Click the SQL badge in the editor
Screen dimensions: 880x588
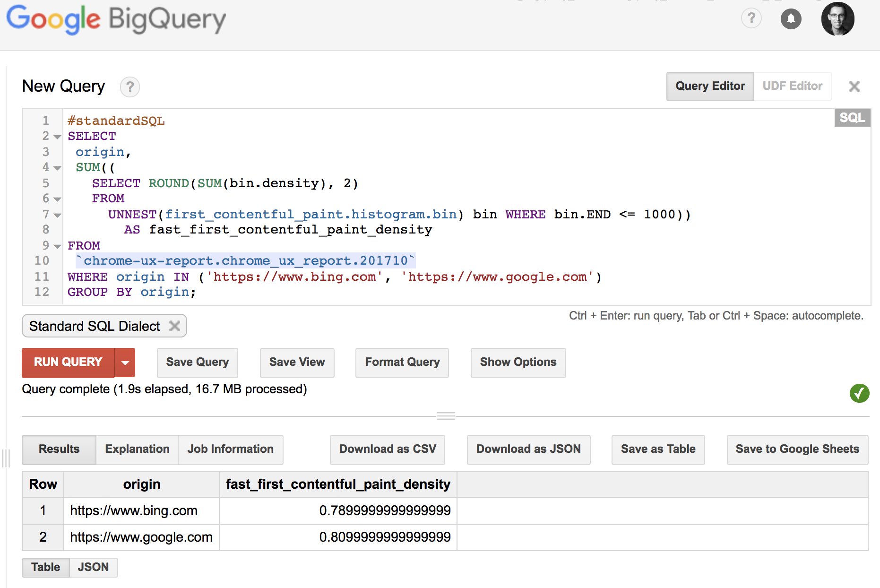[852, 118]
